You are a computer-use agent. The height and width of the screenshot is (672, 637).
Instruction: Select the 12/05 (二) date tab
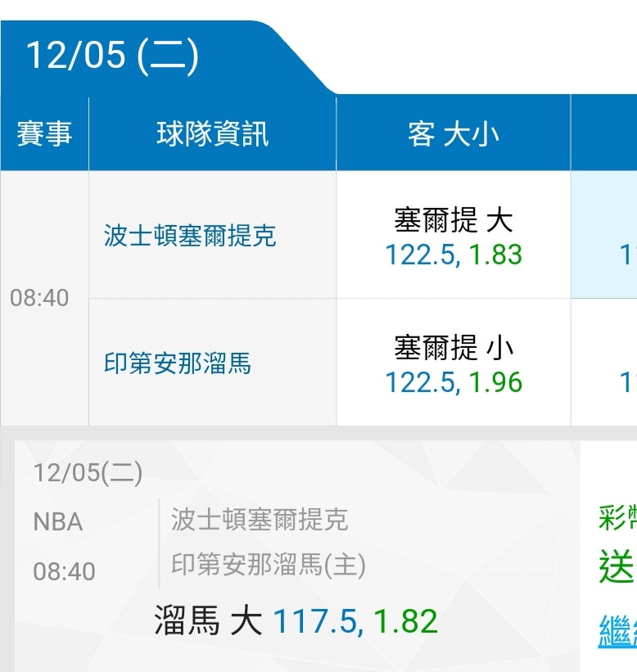pos(112,56)
